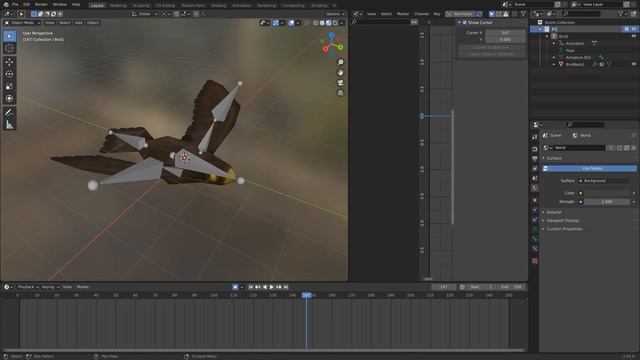
Task: Open the Tool properties tab
Action: coord(535,138)
